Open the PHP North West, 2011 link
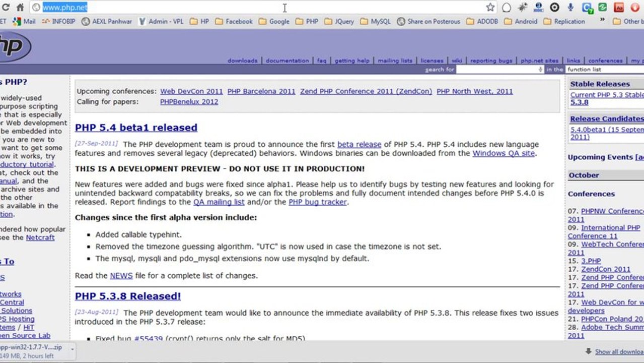Screen dimensions: 644x363 [x=475, y=91]
